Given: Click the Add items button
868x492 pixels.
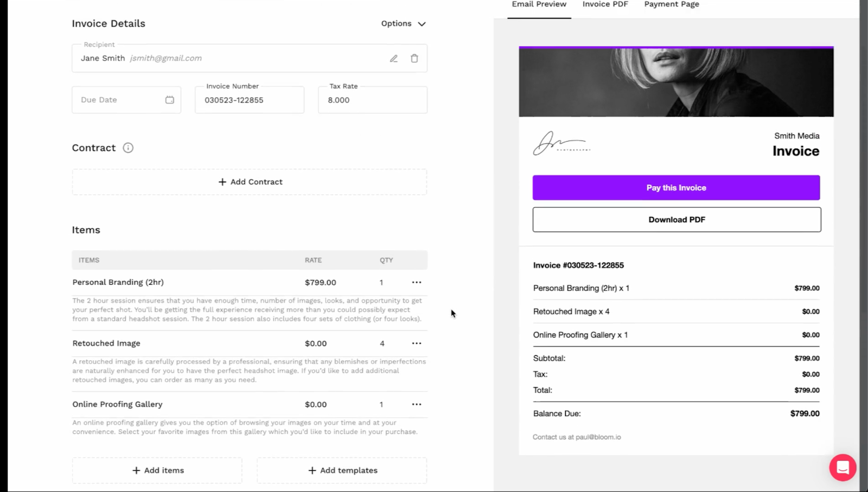Looking at the screenshot, I should [x=157, y=470].
